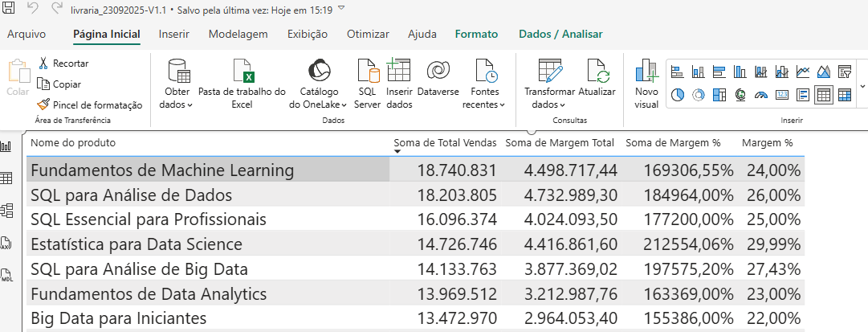Insert a stacked bar chart visual

(x=676, y=72)
